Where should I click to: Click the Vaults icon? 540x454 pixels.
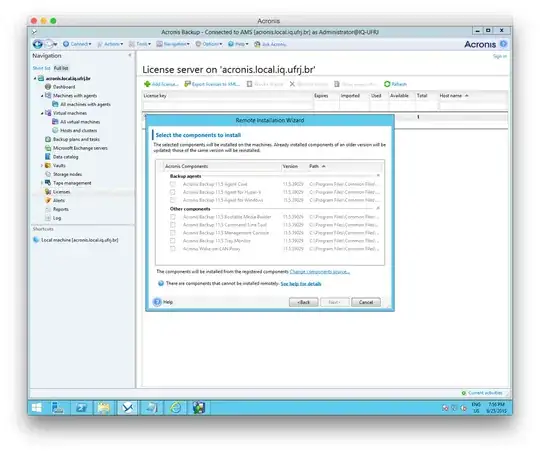coord(48,165)
